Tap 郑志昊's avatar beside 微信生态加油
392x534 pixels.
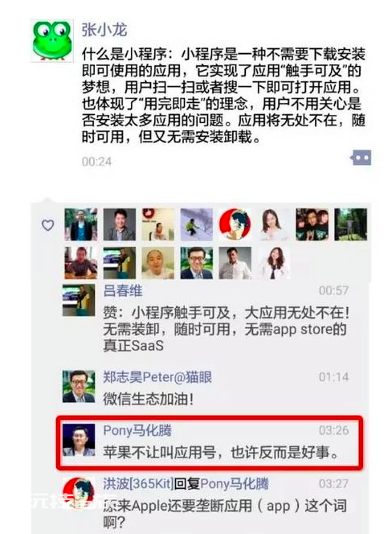79,387
